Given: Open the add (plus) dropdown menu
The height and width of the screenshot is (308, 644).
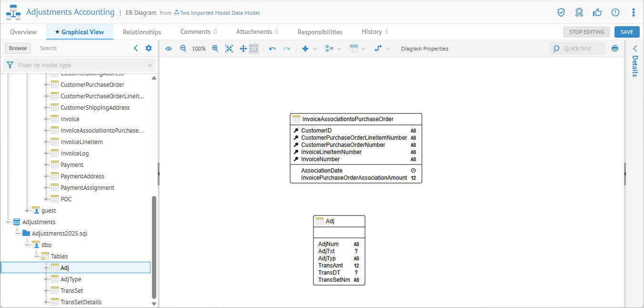Looking at the screenshot, I should coord(309,49).
